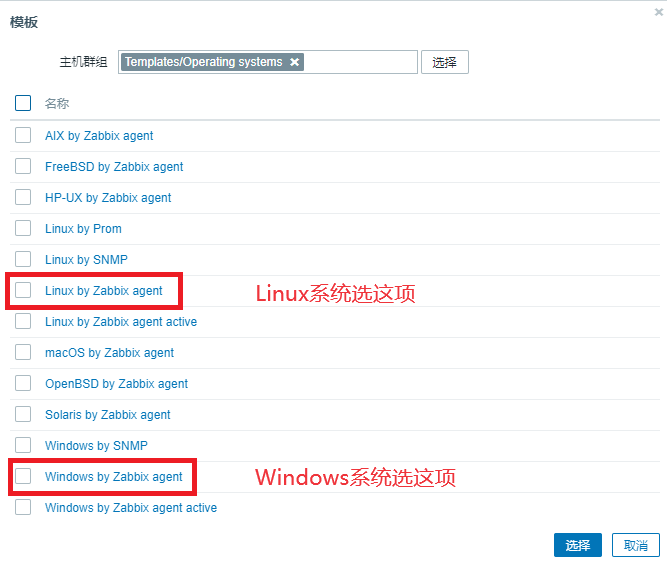The height and width of the screenshot is (567, 667).
Task: Cancel the dialog with the 取消 button
Action: pyautogui.click(x=636, y=545)
